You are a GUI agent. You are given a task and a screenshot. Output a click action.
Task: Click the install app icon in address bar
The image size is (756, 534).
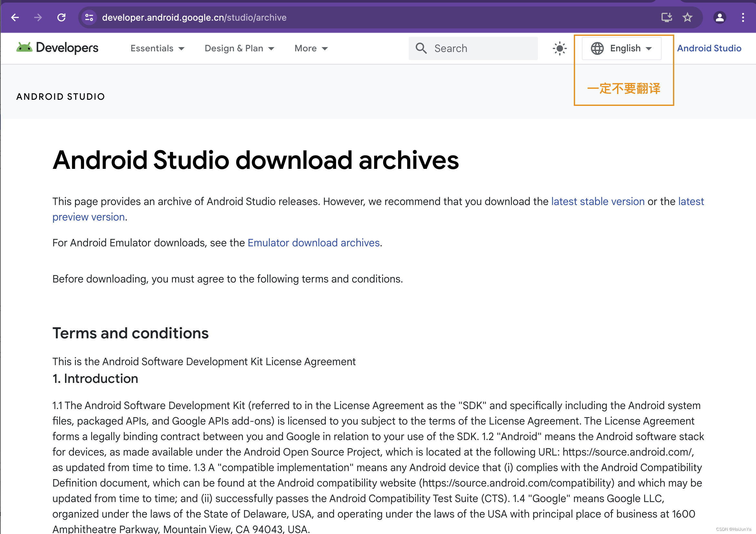click(x=667, y=17)
